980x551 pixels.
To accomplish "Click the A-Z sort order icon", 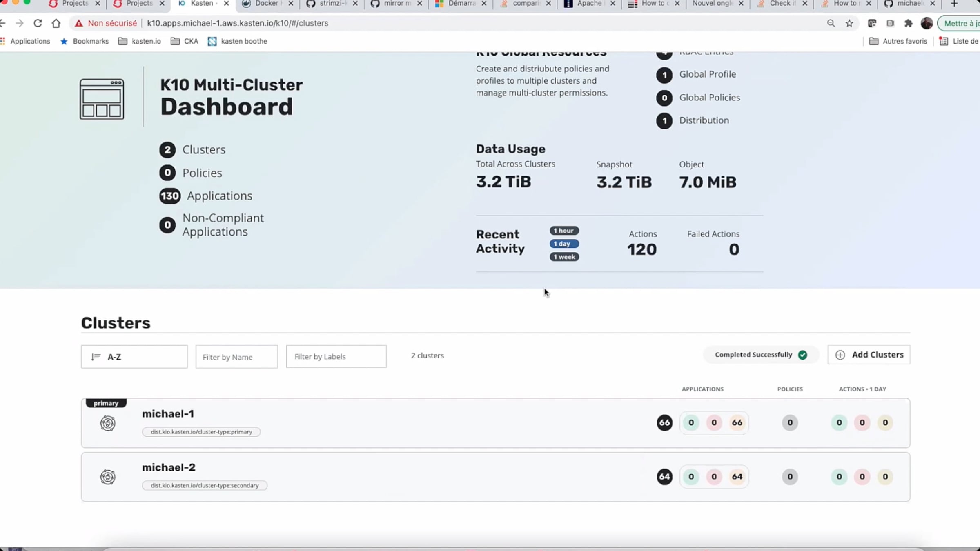I will (96, 357).
